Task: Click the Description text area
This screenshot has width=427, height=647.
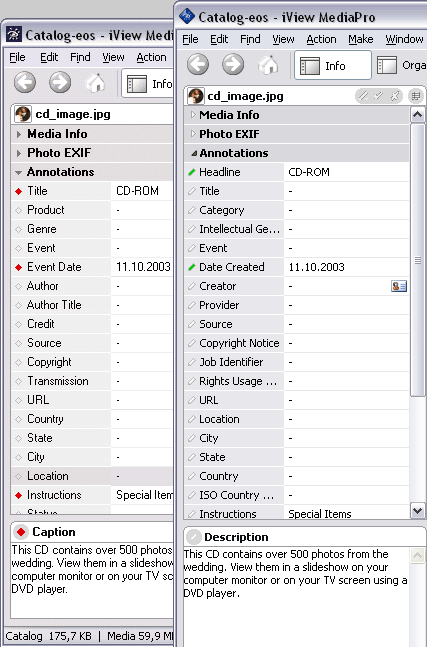Action: pyautogui.click(x=296, y=596)
